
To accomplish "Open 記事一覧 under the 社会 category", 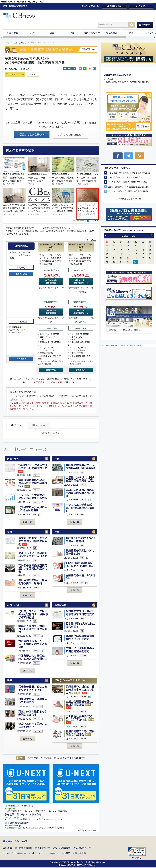I will click(74, 590).
